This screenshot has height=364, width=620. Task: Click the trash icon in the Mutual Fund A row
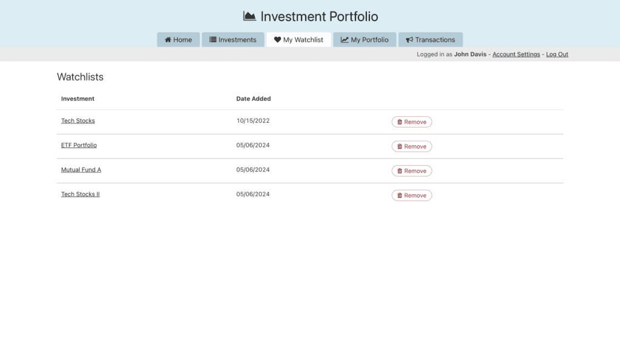[x=400, y=171]
